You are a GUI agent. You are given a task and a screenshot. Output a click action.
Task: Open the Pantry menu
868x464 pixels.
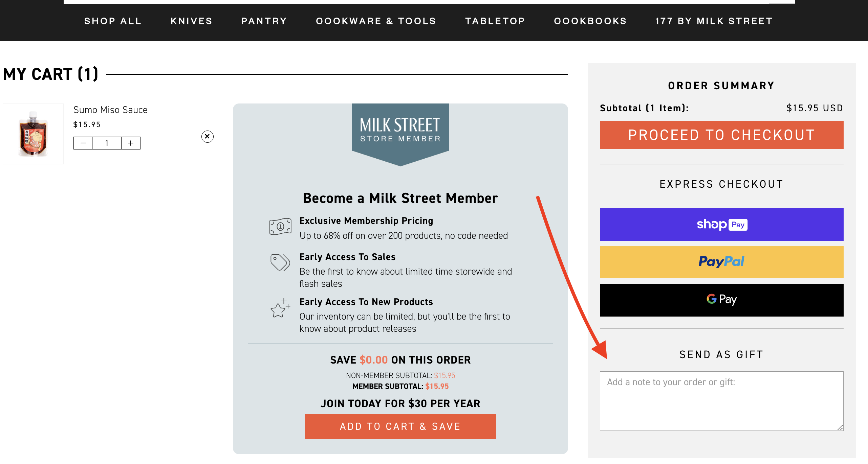(x=264, y=21)
